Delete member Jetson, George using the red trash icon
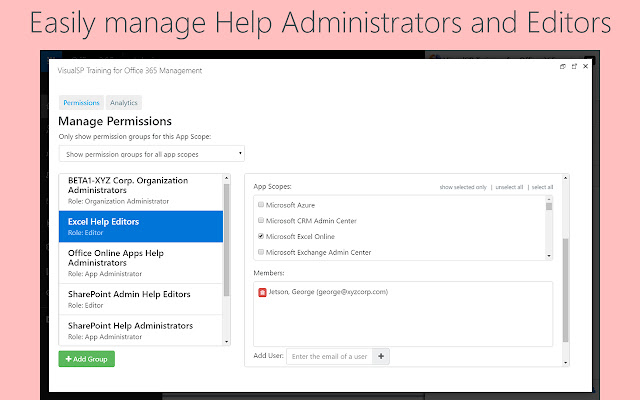This screenshot has width=640, height=400. [263, 292]
